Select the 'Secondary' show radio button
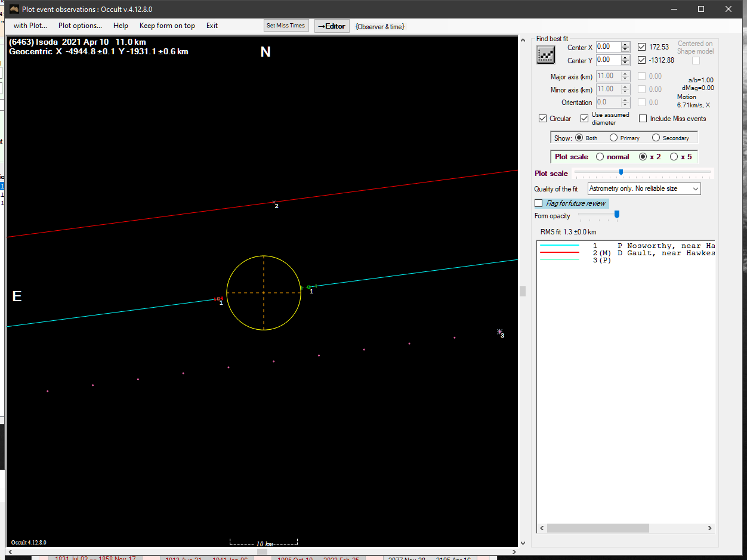The width and height of the screenshot is (747, 560). [x=656, y=138]
